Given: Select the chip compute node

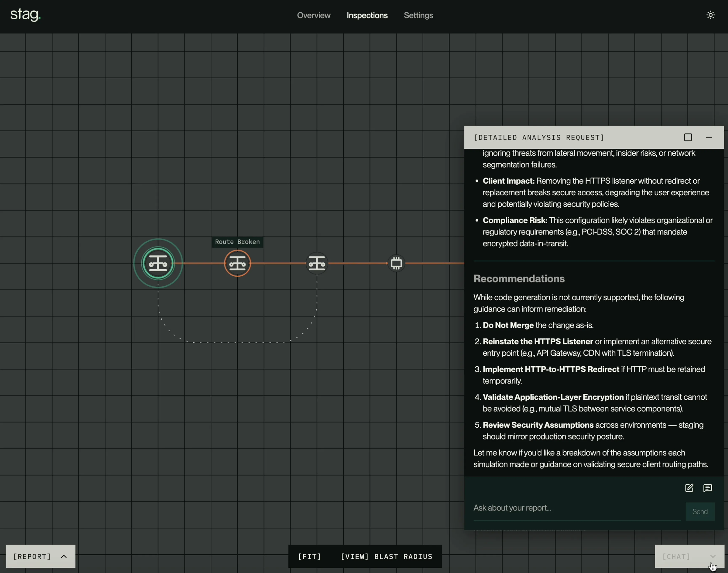Looking at the screenshot, I should (396, 263).
